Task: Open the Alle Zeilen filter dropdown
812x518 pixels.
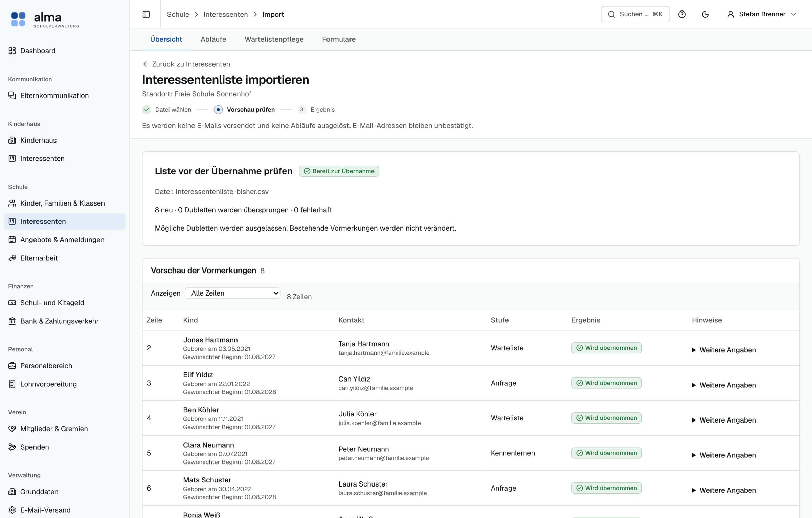Action: coord(233,293)
